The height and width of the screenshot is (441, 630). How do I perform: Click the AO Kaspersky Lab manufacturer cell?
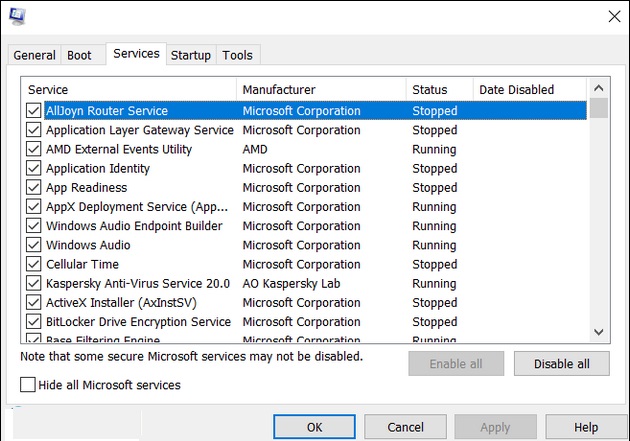[x=291, y=284]
